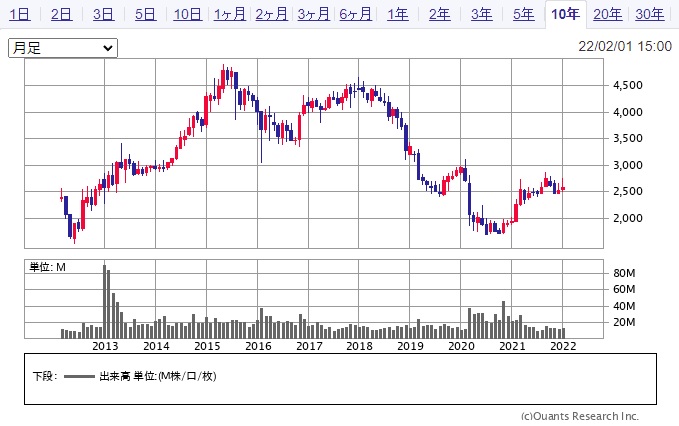Click the 80M volume axis label
The image size is (679, 426).
point(624,273)
